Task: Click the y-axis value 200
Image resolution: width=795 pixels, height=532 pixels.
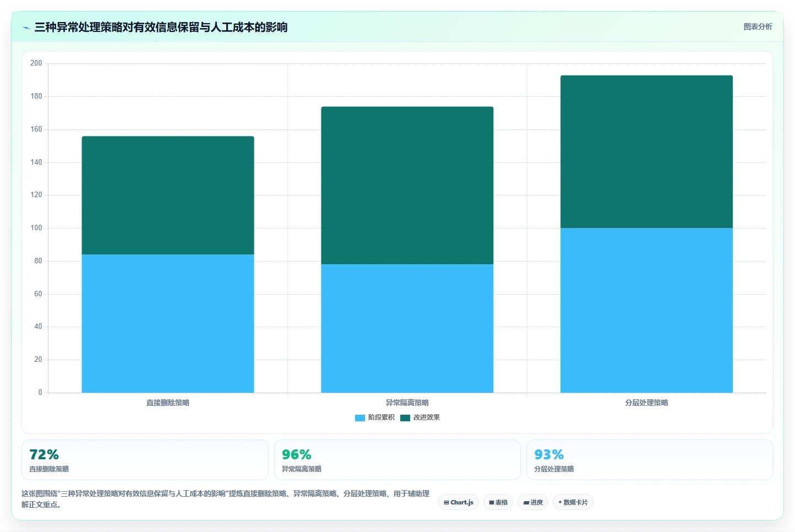Action: [36, 63]
